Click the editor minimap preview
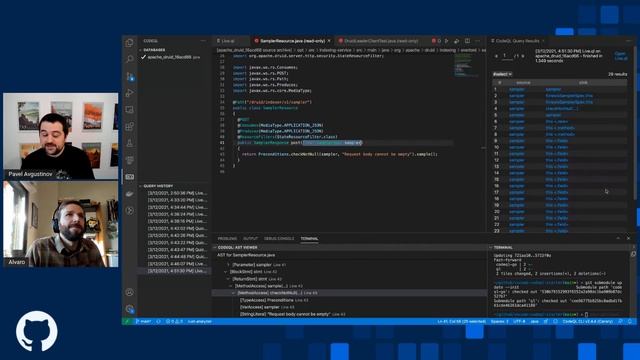Image resolution: width=640 pixels, height=360 pixels. [x=467, y=65]
